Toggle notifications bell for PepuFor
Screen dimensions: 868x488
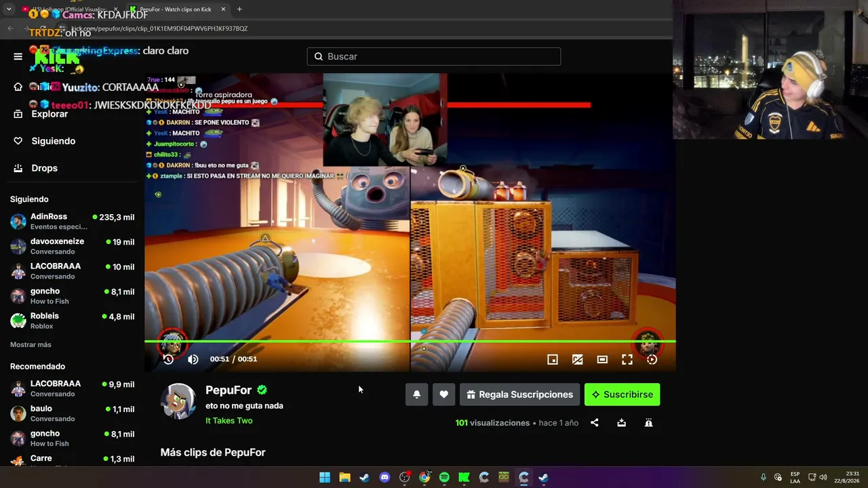417,394
